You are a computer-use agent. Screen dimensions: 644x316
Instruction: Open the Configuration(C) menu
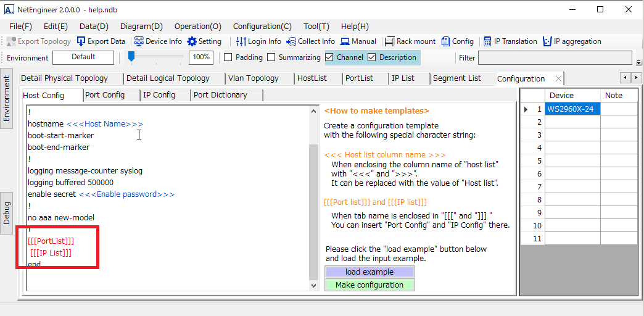coord(262,27)
